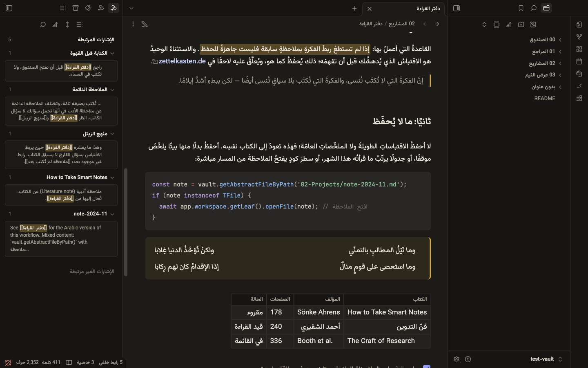The image size is (588, 368).
Task: Open the Tags pane icon
Action: point(88,8)
